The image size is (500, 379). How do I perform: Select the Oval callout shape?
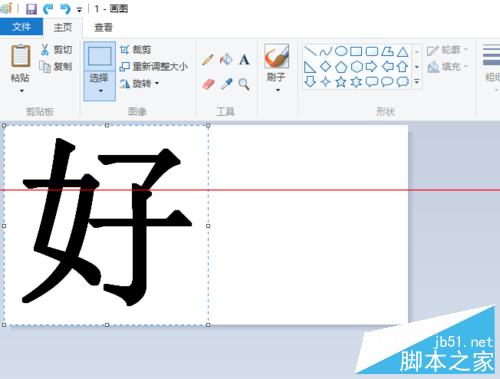tap(387, 82)
